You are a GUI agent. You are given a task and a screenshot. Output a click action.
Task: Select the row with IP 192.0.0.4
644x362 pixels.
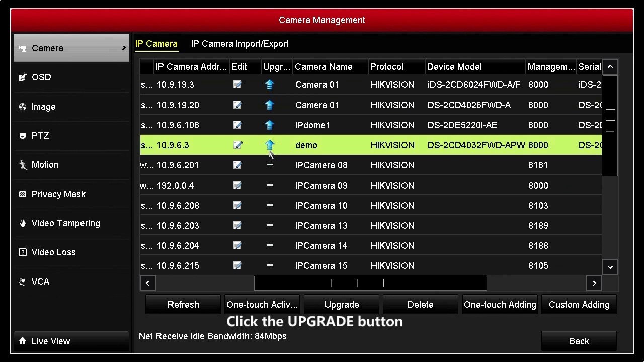(x=371, y=186)
